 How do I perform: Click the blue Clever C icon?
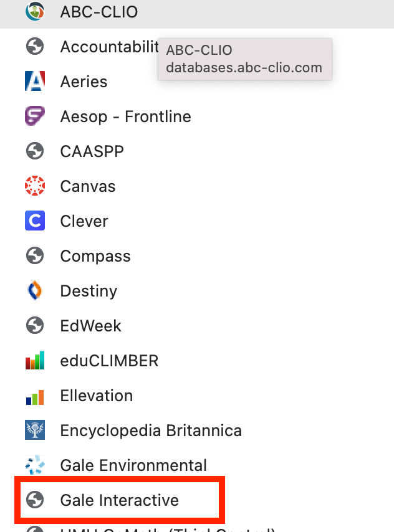click(35, 221)
